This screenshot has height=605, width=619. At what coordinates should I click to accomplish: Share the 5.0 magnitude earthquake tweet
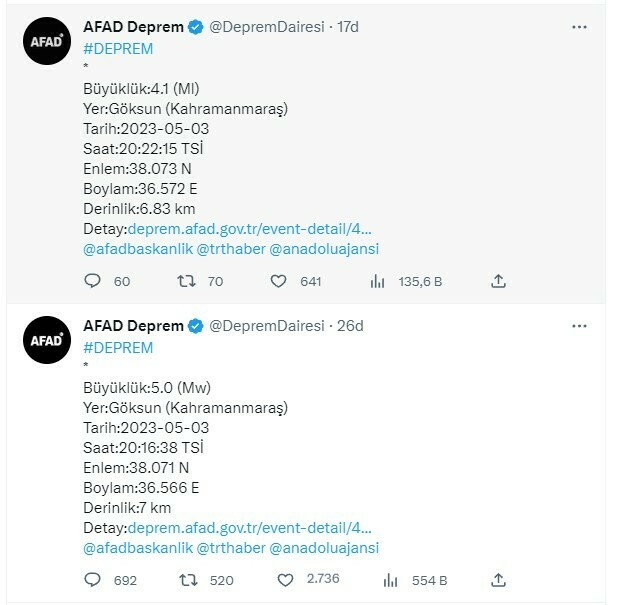[498, 580]
